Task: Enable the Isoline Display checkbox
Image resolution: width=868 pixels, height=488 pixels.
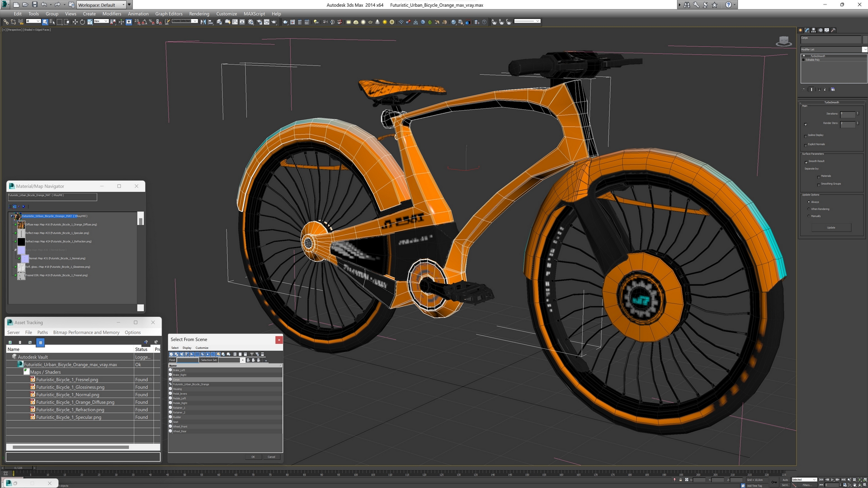Action: coord(806,136)
